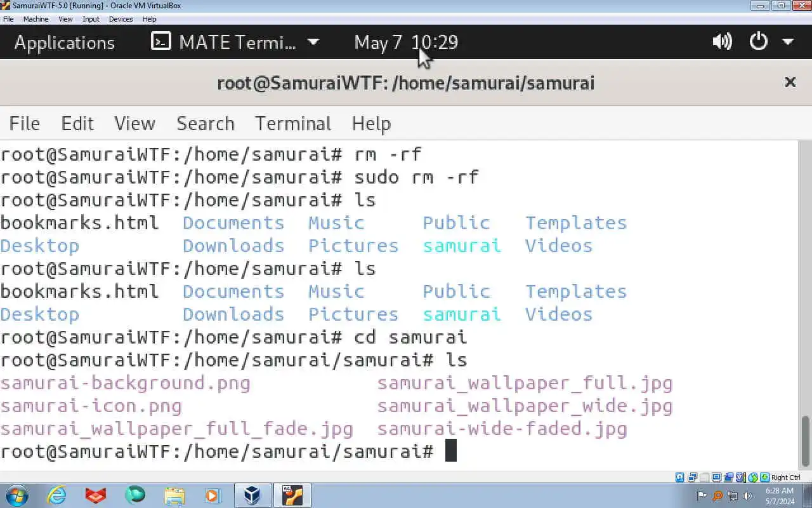Open the terminal's Terminal menu
Screen dimensions: 812x508
coord(293,123)
